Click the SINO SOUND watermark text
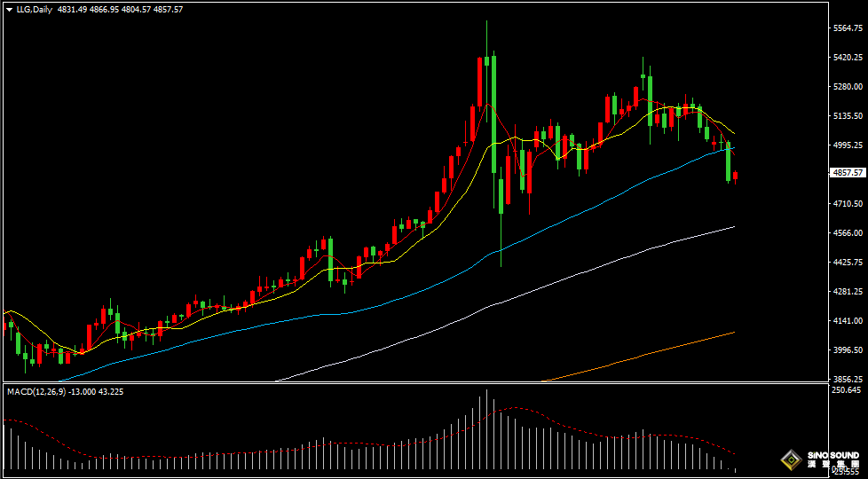Image resolution: width=868 pixels, height=479 pixels. 832,455
